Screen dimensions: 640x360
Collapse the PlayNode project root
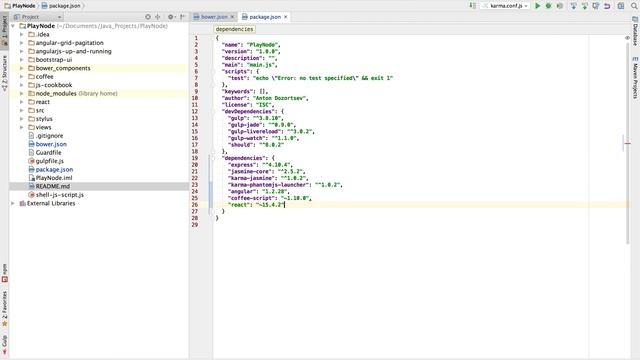[13, 26]
